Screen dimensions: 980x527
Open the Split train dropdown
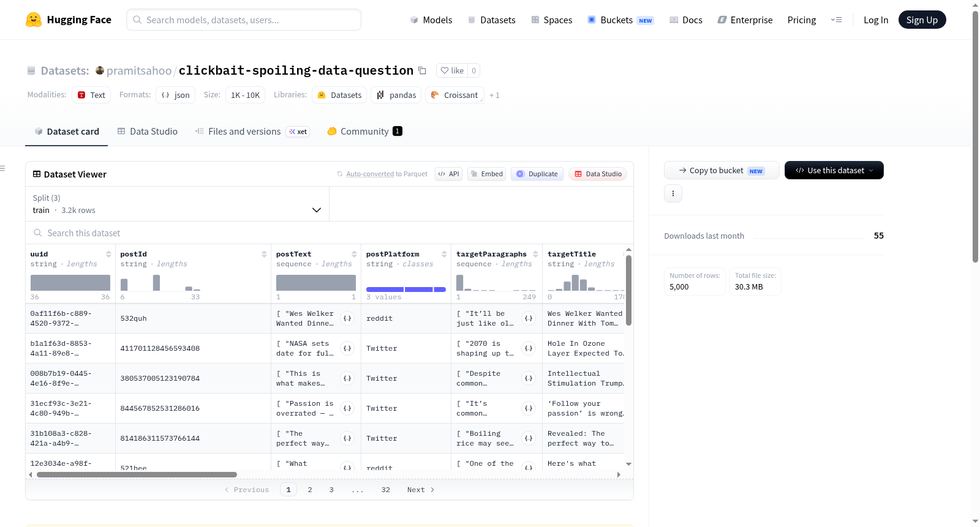[178, 204]
